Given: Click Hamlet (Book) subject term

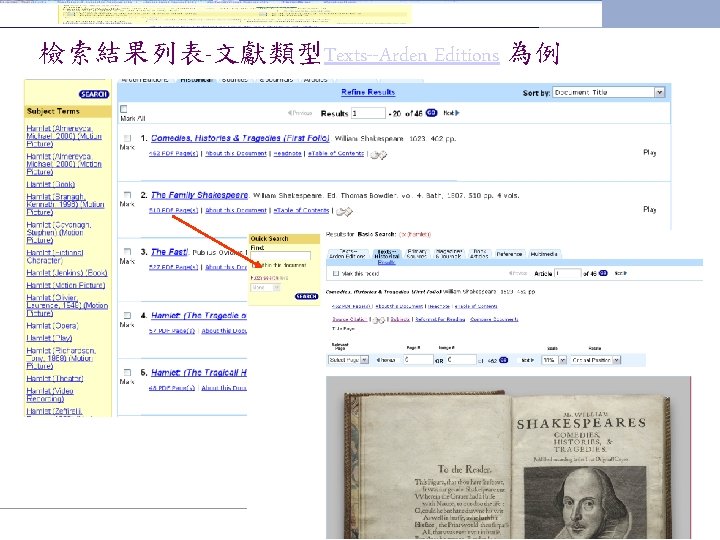Looking at the screenshot, I should click(x=51, y=184).
